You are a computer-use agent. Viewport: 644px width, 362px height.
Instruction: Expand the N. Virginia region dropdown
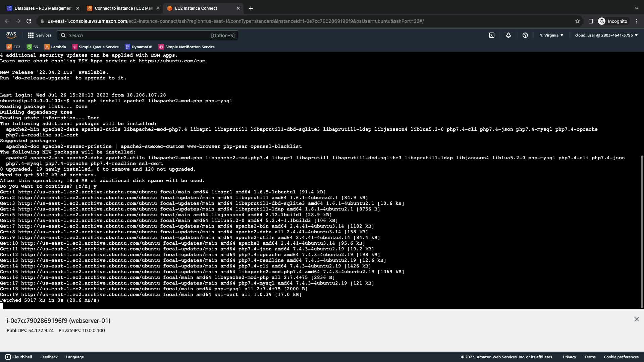(x=551, y=35)
